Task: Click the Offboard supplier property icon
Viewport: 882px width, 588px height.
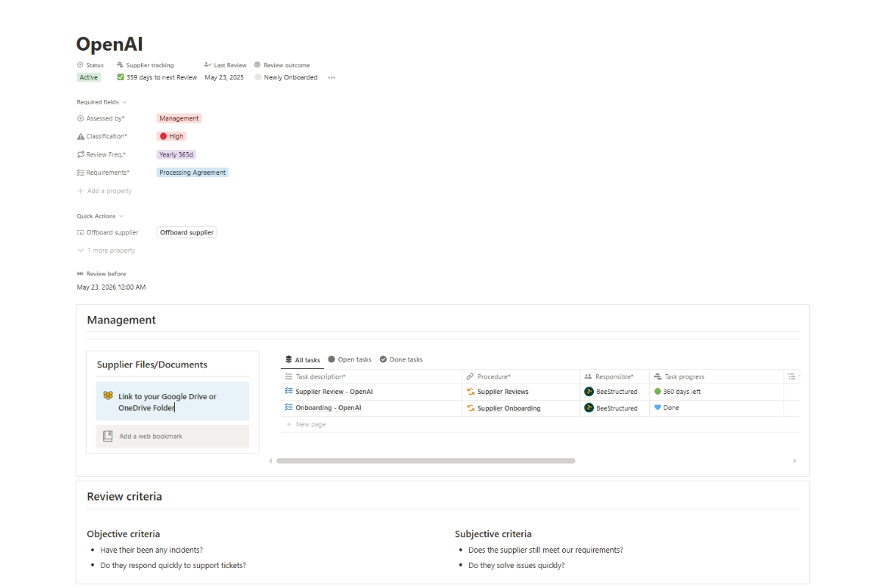Action: click(81, 232)
